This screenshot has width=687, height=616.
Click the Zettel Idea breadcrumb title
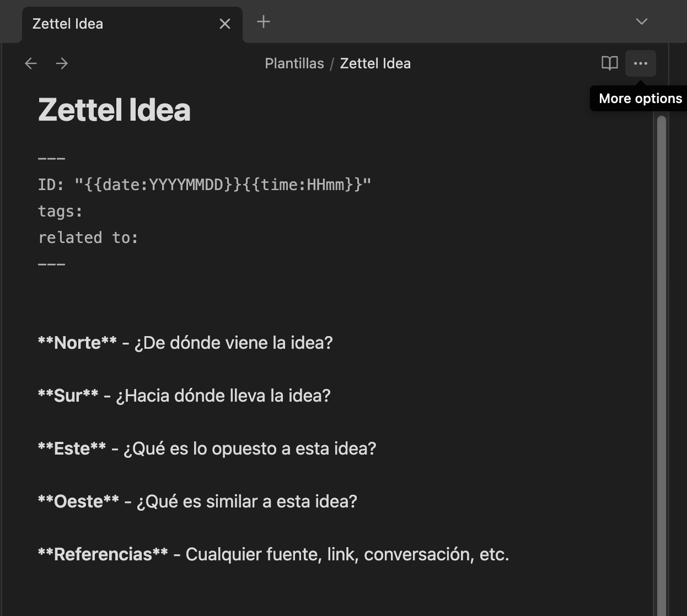(375, 63)
